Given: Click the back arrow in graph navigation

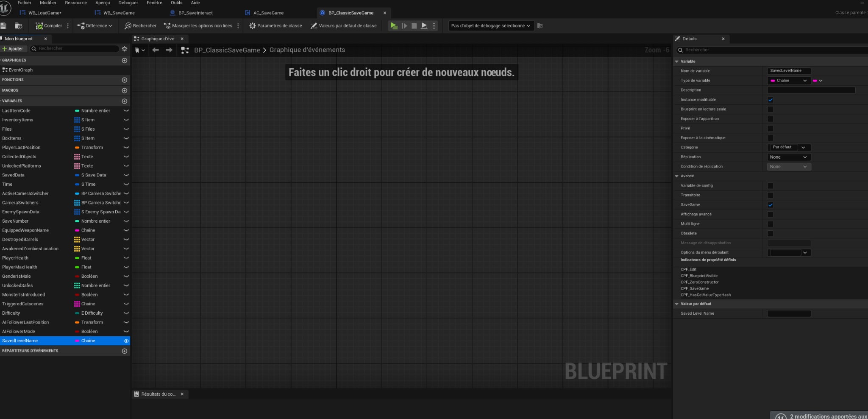Looking at the screenshot, I should point(156,50).
